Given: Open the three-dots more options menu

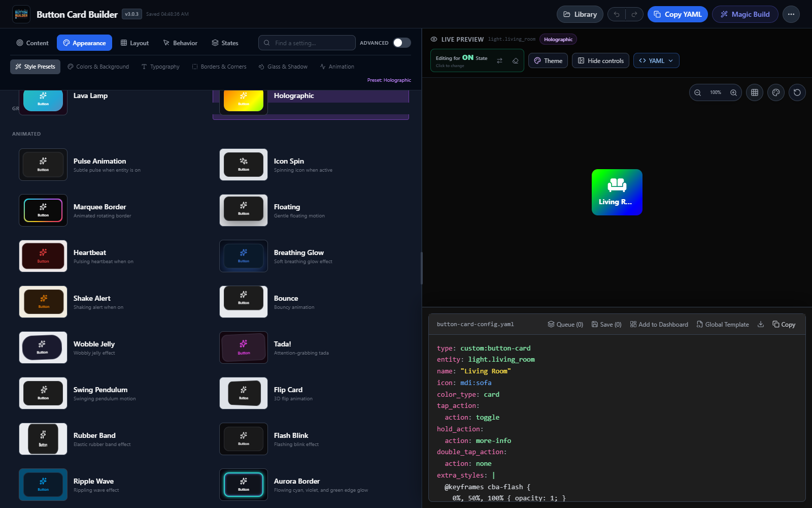Looking at the screenshot, I should (791, 14).
